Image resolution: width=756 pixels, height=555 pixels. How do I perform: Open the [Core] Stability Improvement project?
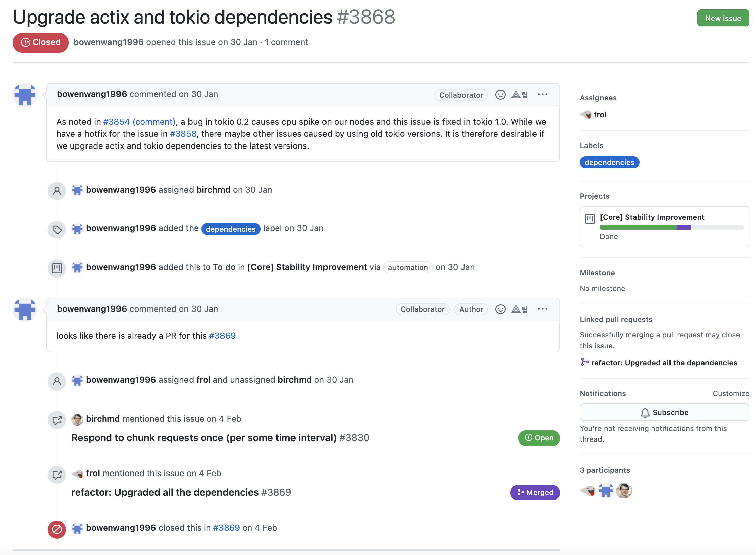point(652,217)
